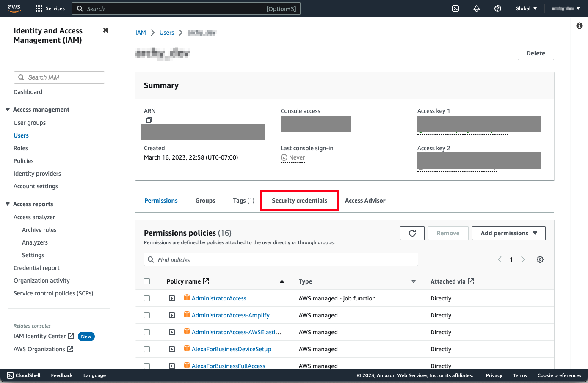
Task: Open Dashboard in the sidebar
Action: click(x=28, y=92)
